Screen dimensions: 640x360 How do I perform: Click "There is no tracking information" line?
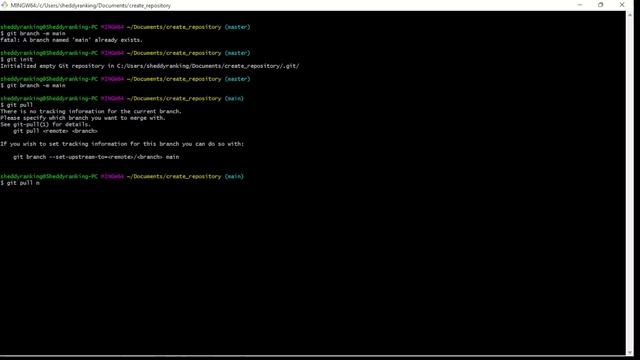pos(91,111)
